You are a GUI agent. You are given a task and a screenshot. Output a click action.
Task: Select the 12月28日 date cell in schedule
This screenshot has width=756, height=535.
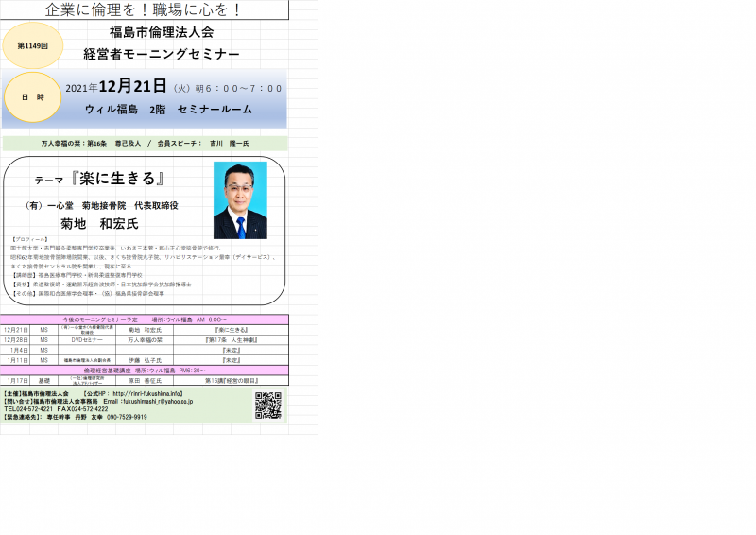tap(16, 339)
